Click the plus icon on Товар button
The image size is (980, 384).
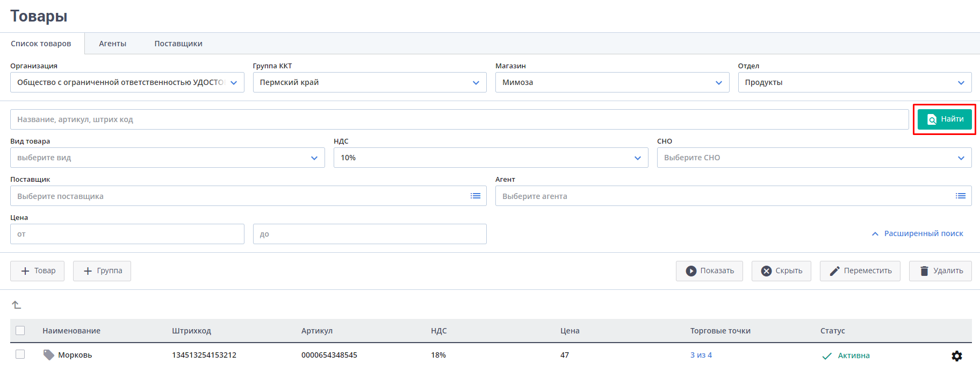pos(25,271)
